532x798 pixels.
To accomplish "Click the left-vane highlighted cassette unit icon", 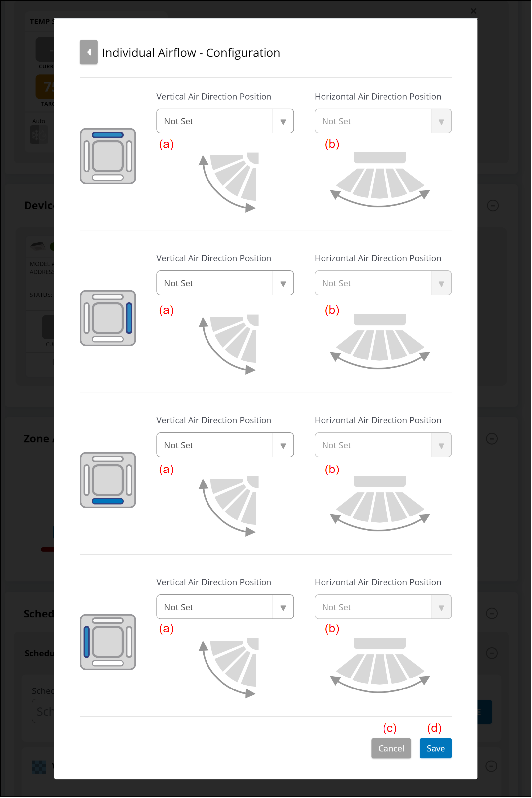I will 107,642.
